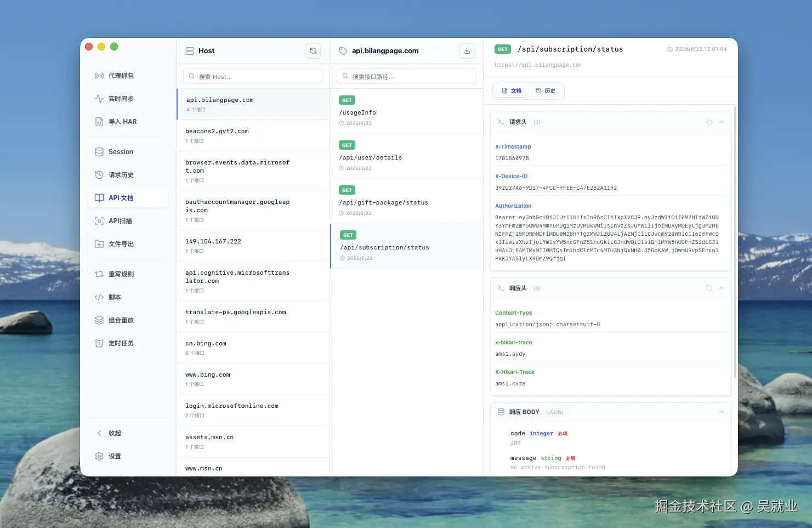Screen dimensions: 812x528
Task: Select host browser.events.data.microsoft.com
Action: [253, 171]
